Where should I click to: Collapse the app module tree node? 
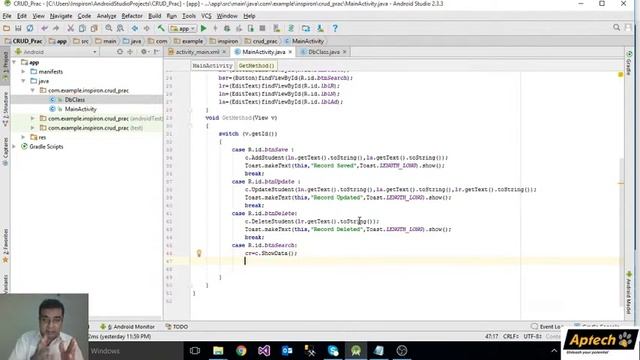pyautogui.click(x=14, y=62)
